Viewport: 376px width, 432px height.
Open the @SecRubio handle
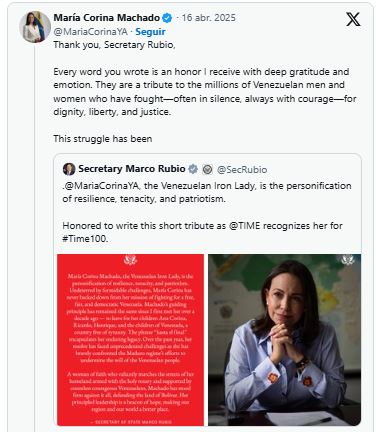tap(242, 170)
